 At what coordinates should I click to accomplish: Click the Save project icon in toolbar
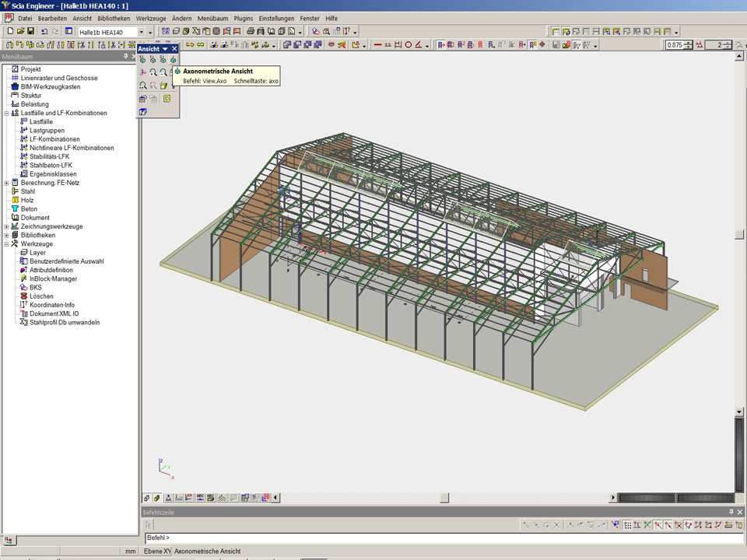pos(30,31)
